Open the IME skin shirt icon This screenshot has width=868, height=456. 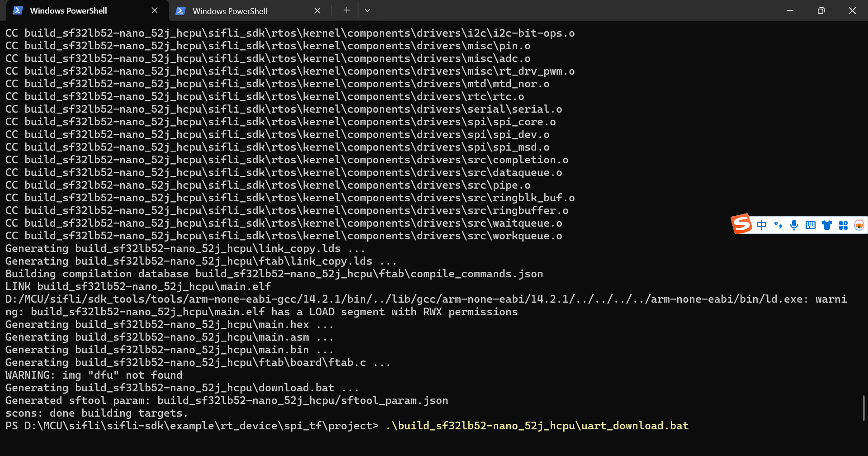(827, 225)
